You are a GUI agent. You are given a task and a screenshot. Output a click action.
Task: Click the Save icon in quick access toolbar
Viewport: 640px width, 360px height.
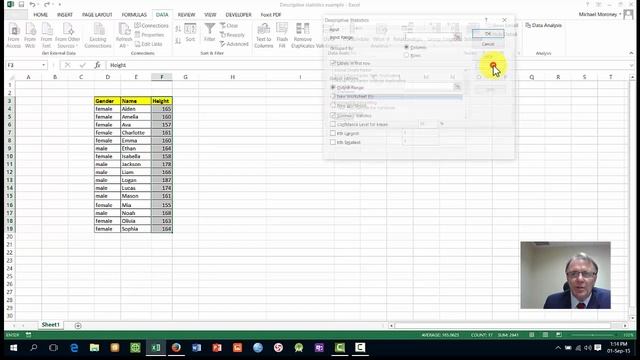(21, 4)
